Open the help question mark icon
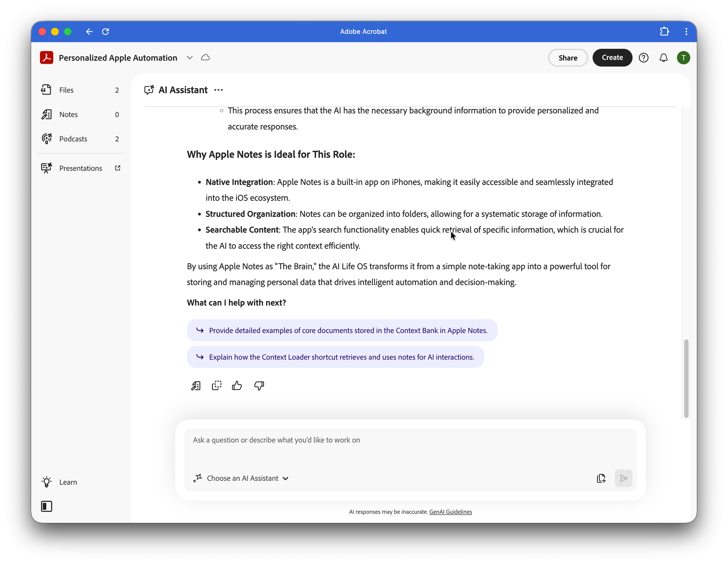The width and height of the screenshot is (728, 564). tap(643, 58)
